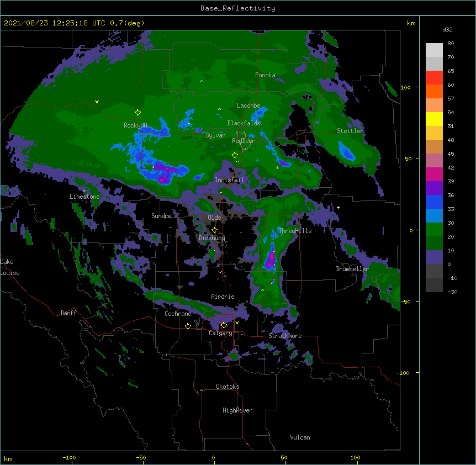The width and height of the screenshot is (476, 465).
Task: Click the Lacombe city label
Action: point(248,105)
